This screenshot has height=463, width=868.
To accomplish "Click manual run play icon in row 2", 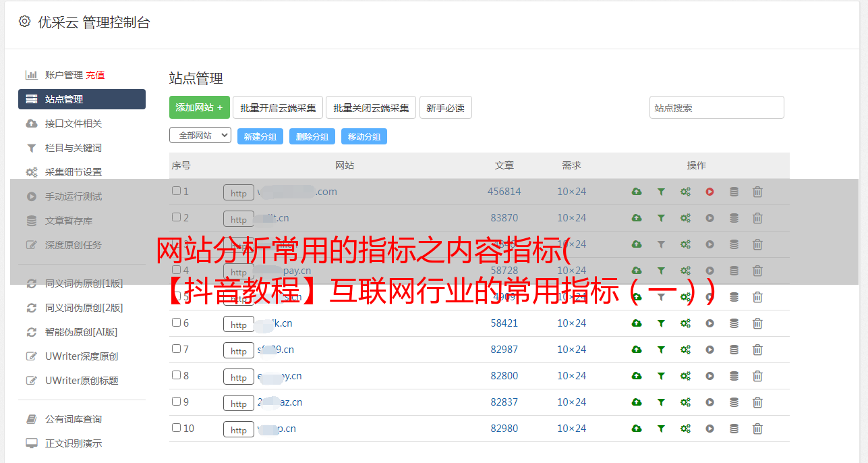I will (x=710, y=218).
